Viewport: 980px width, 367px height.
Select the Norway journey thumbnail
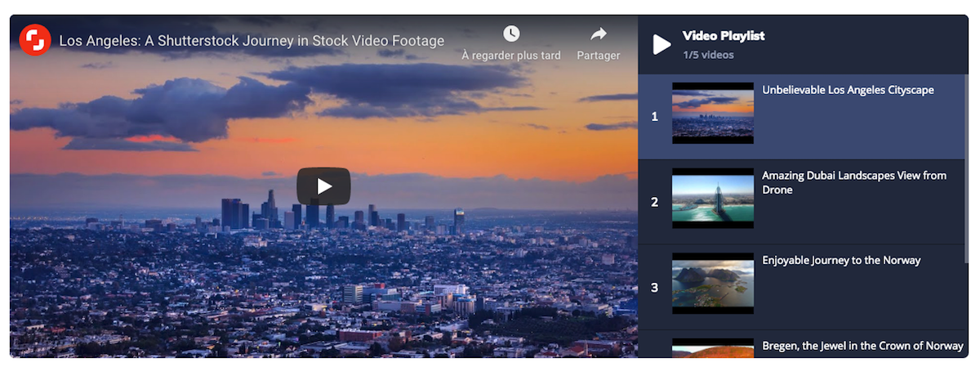point(713,284)
